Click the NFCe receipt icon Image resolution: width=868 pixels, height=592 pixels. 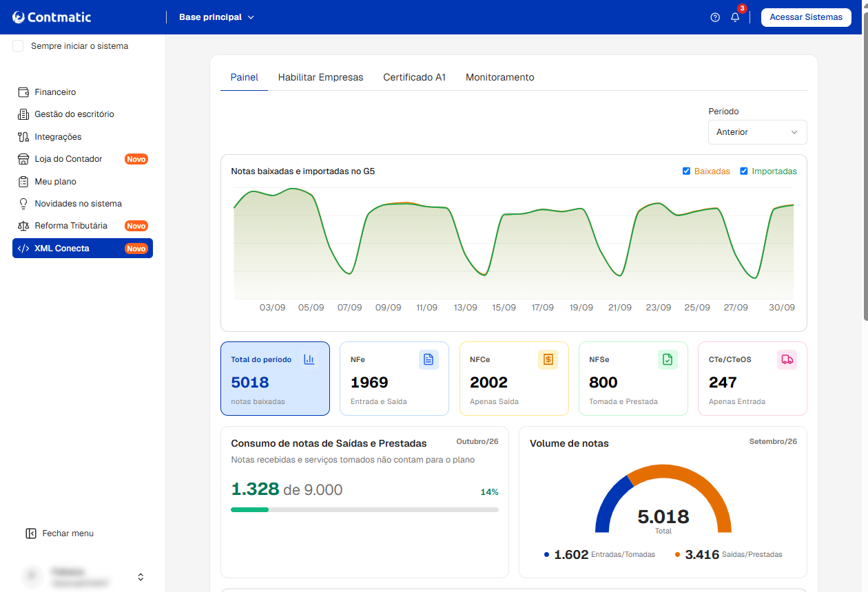point(548,359)
